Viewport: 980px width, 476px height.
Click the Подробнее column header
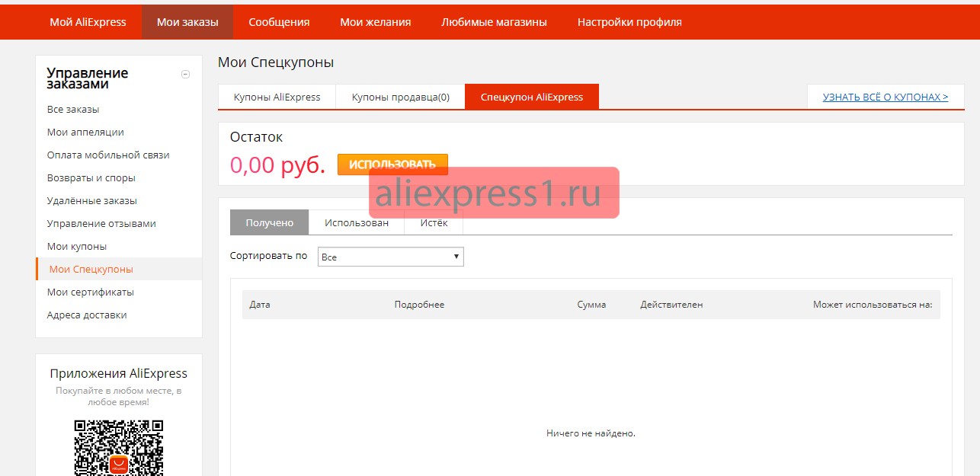(x=419, y=305)
